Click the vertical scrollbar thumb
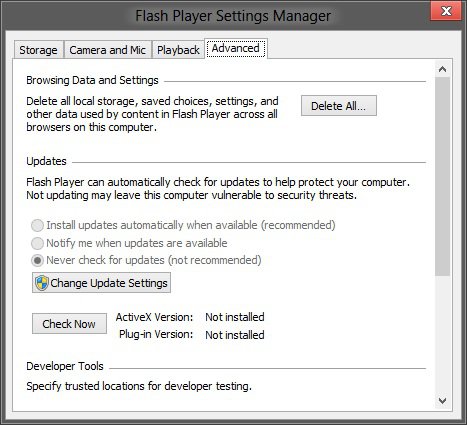 pyautogui.click(x=442, y=177)
